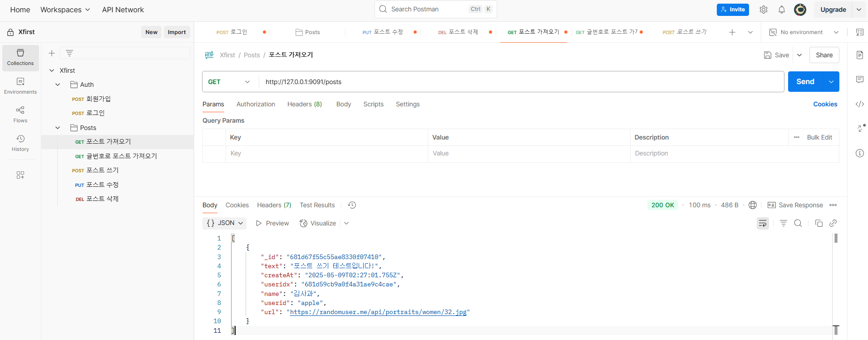Collapse the Auth folder

click(x=58, y=85)
